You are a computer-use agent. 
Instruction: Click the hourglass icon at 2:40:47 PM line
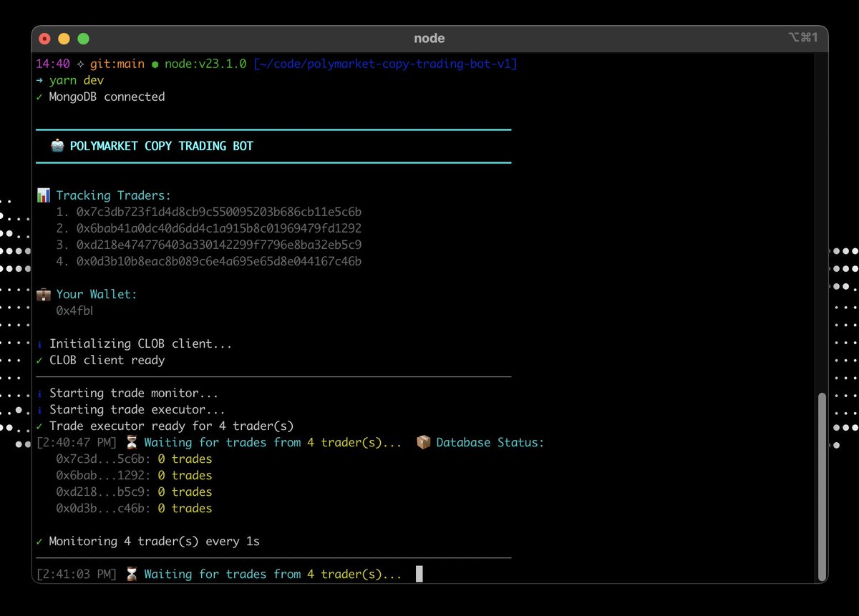point(131,442)
